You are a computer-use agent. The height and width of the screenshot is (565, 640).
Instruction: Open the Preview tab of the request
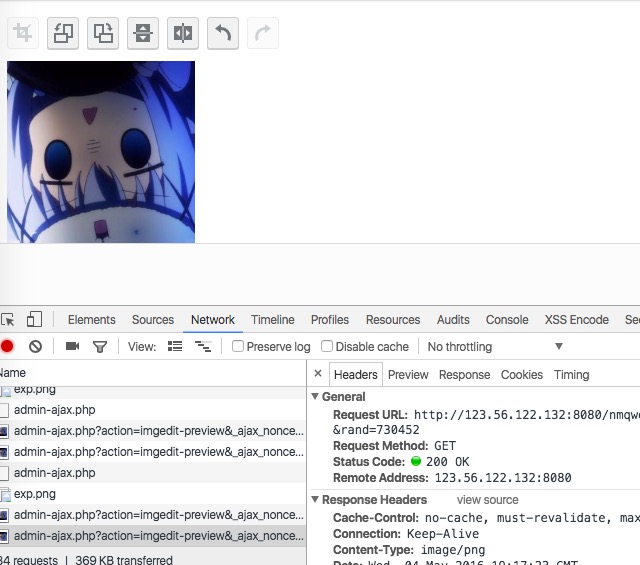point(408,375)
